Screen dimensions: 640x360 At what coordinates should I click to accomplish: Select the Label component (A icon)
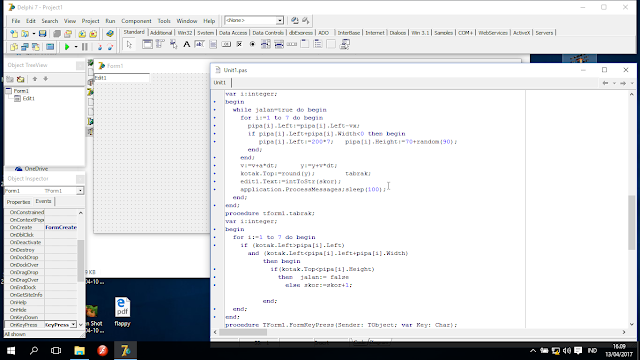pyautogui.click(x=187, y=44)
